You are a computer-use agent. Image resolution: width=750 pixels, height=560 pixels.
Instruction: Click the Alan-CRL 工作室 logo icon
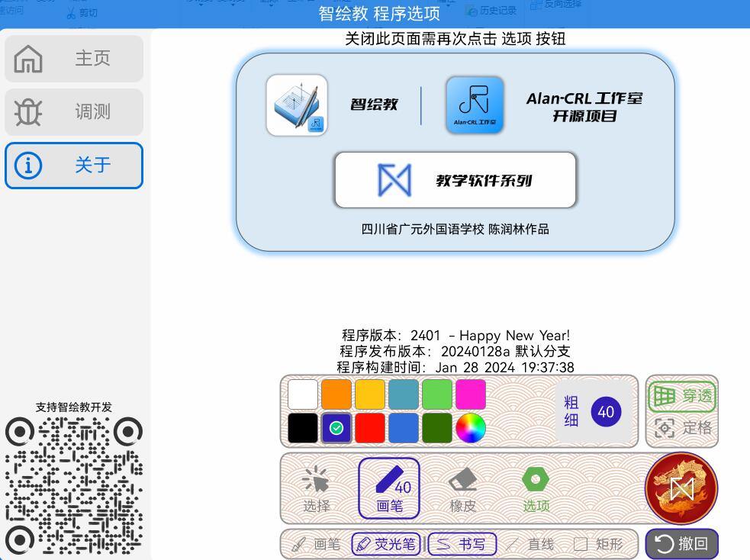click(x=475, y=105)
